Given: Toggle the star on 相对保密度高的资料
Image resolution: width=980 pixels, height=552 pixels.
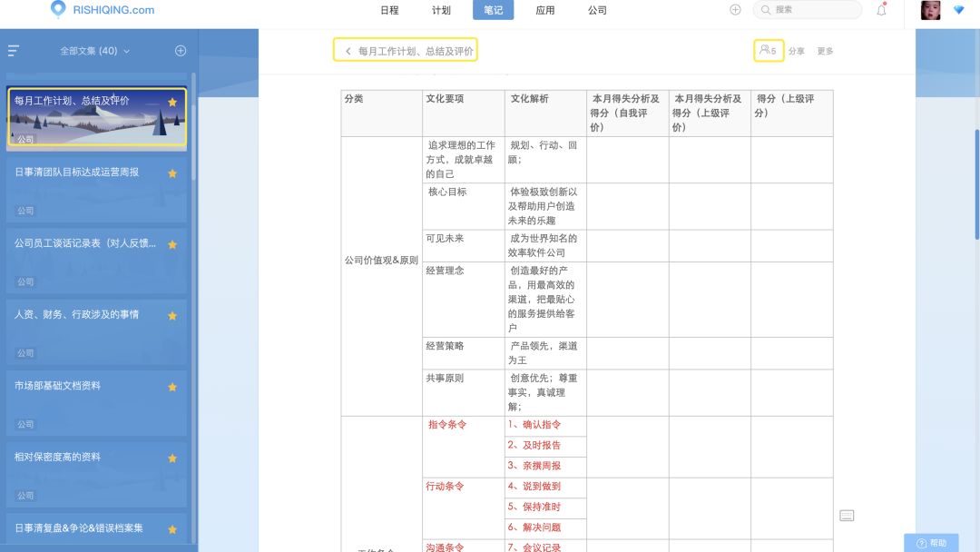Looking at the screenshot, I should [x=172, y=458].
